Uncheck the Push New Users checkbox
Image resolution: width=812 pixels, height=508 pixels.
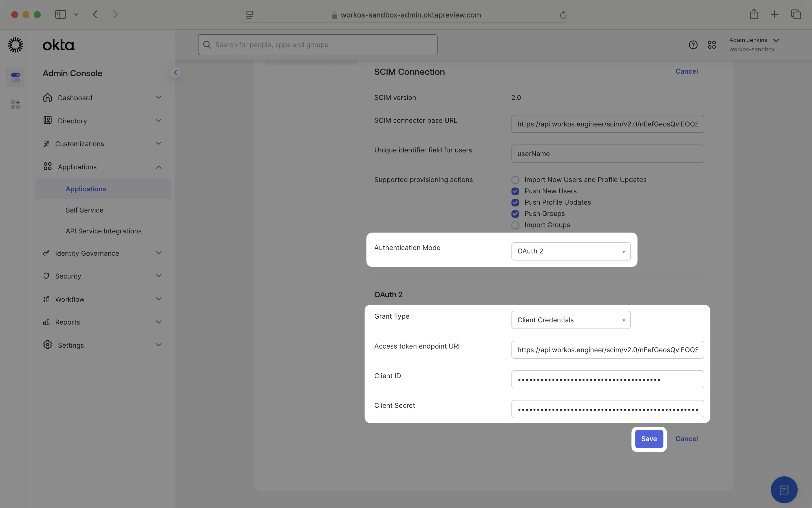[x=515, y=191]
